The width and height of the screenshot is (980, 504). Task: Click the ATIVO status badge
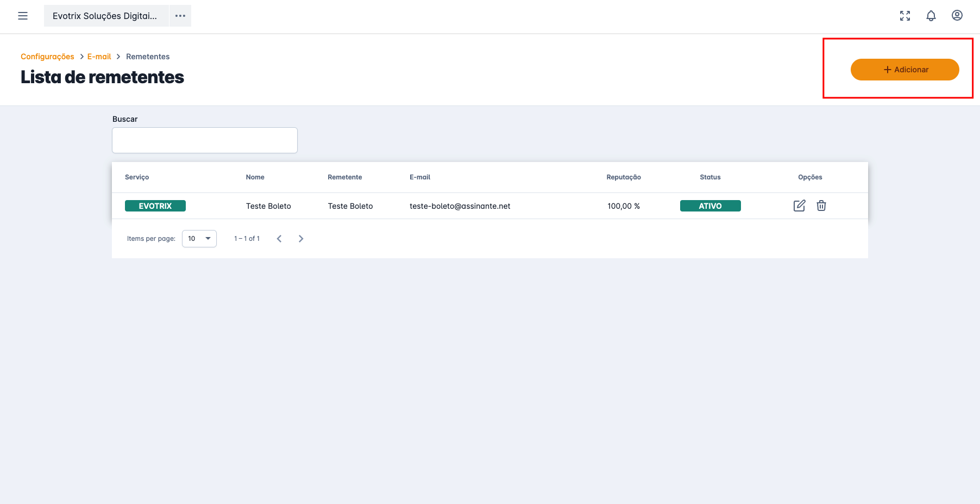pyautogui.click(x=710, y=206)
